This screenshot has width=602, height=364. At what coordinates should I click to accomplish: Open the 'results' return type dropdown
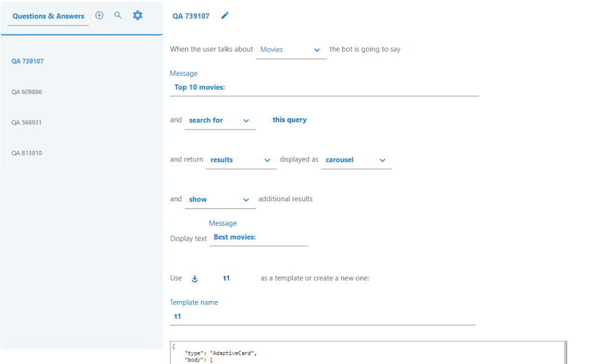tap(241, 160)
